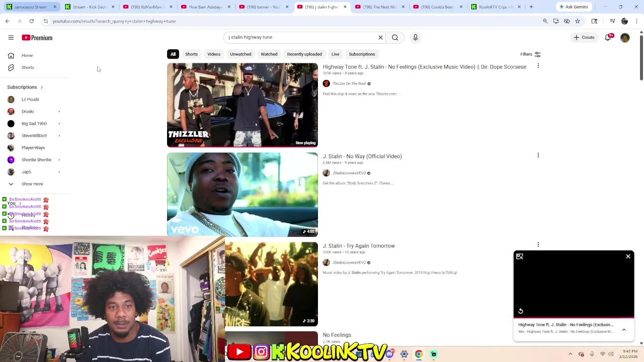
Task: Open the taskbar clock showing 9:42 PM
Action: coord(630,354)
